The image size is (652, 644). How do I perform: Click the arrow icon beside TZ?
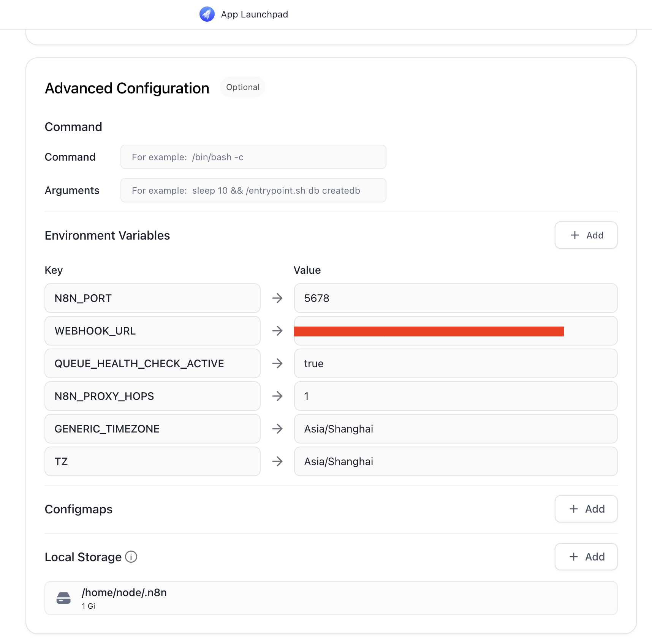(277, 461)
